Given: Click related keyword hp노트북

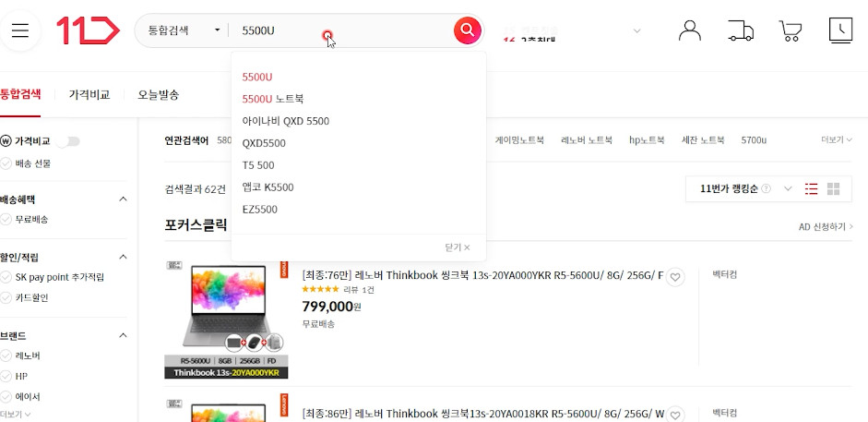Looking at the screenshot, I should click(647, 140).
